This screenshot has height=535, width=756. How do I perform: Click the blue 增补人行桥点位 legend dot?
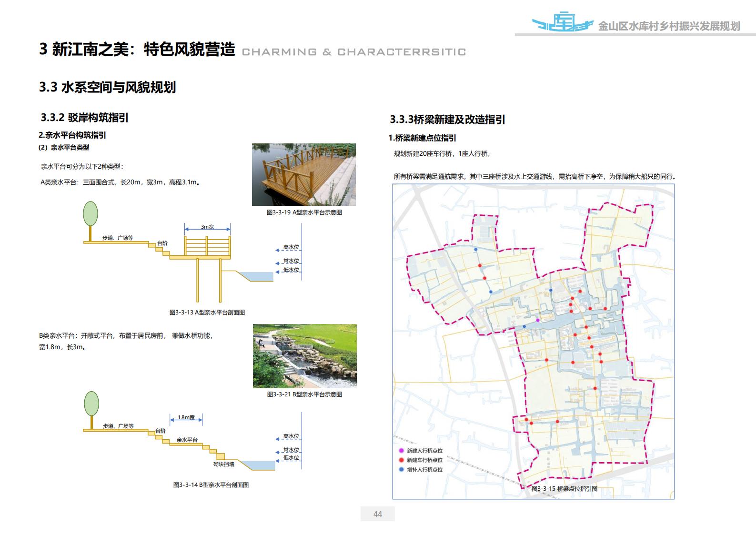401,470
